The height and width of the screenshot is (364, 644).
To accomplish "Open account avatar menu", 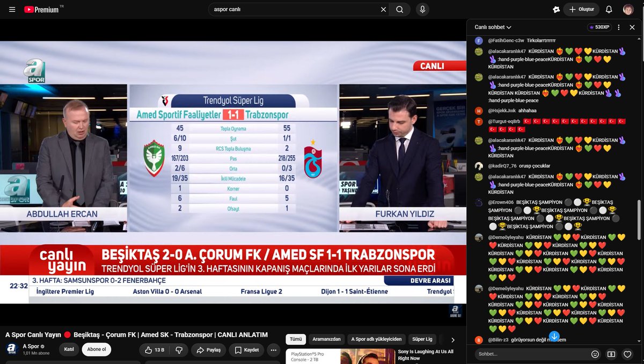I will tap(628, 10).
